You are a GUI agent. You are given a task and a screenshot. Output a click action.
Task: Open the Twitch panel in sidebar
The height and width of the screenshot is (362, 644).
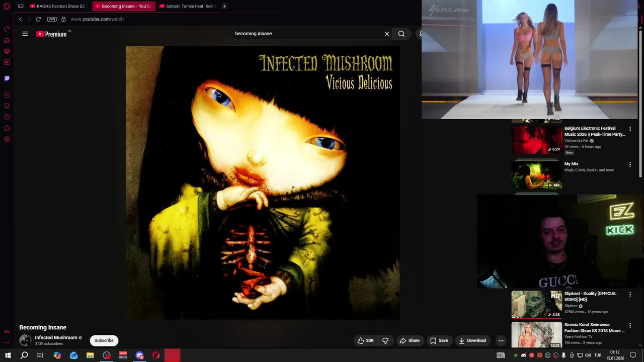[x=7, y=78]
